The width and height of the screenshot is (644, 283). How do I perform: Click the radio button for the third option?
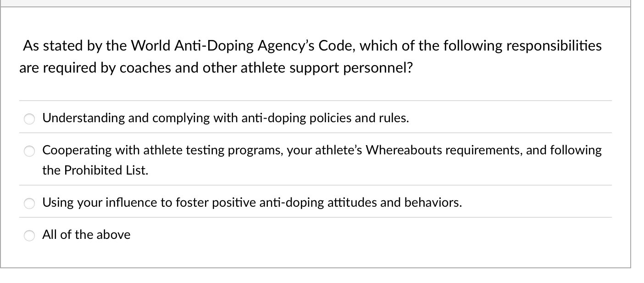click(29, 203)
